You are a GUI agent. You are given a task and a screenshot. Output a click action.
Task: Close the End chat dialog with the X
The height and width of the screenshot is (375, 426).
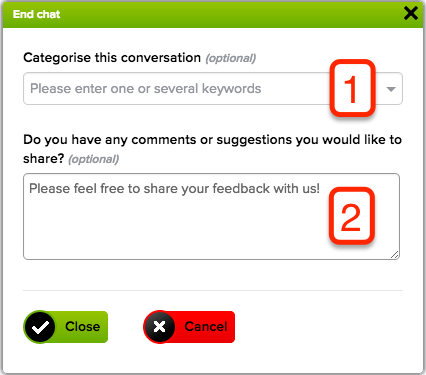[411, 14]
